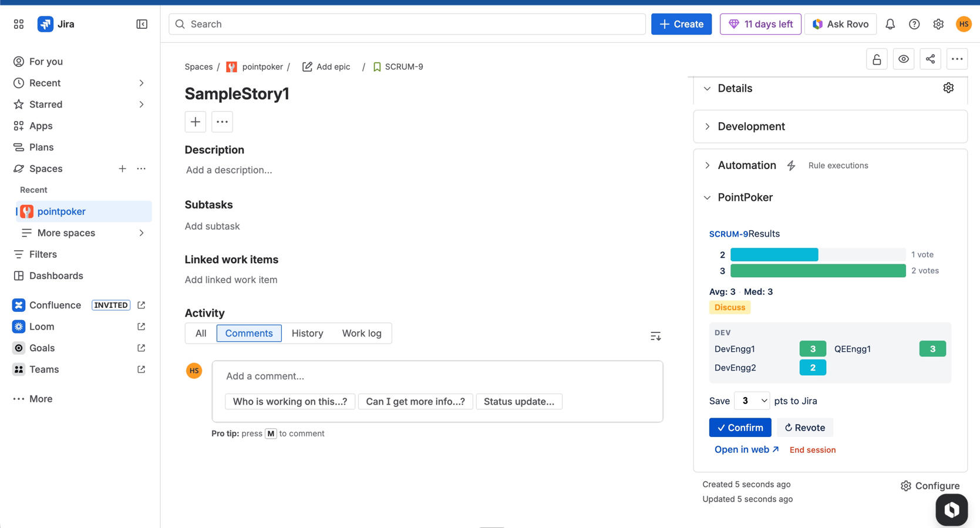Open pointpoker space in sidebar
This screenshot has height=528, width=980.
coord(84,211)
